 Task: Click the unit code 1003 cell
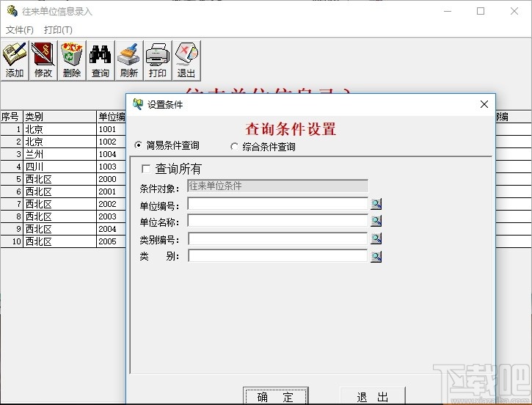click(112, 167)
